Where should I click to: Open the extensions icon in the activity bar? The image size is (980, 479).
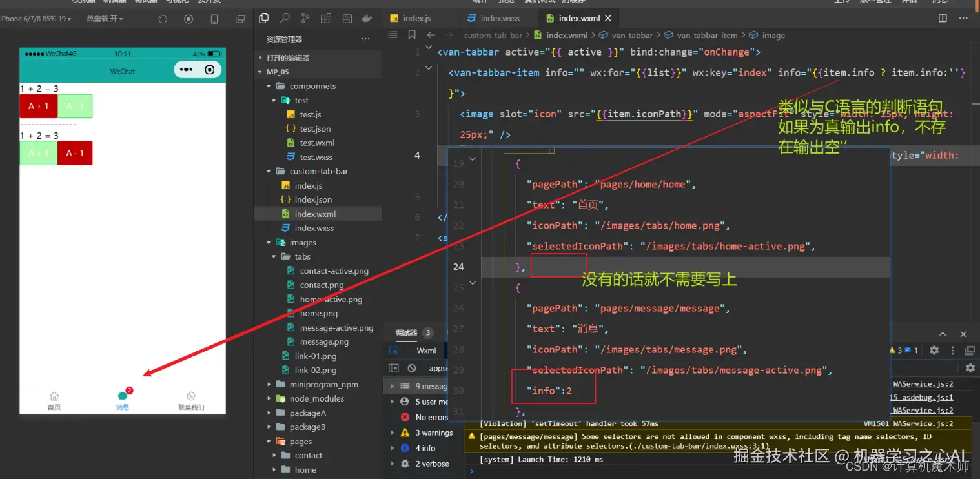(326, 19)
